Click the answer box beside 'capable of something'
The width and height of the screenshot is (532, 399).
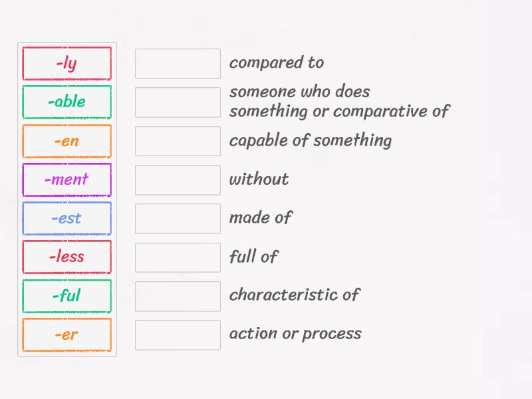coord(177,140)
